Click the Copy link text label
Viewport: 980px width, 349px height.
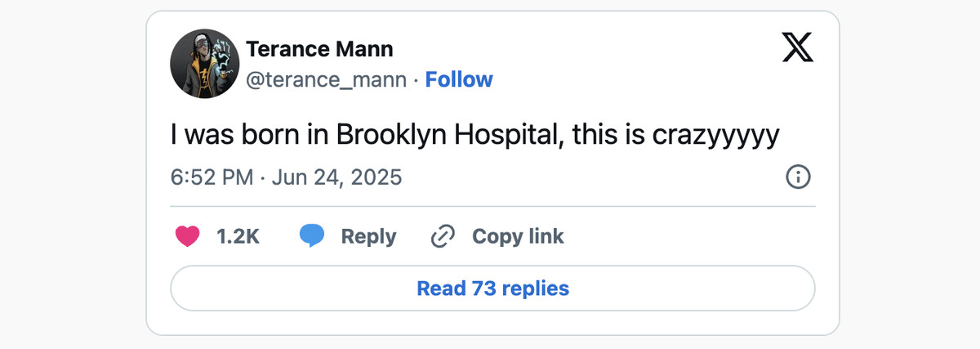(518, 237)
